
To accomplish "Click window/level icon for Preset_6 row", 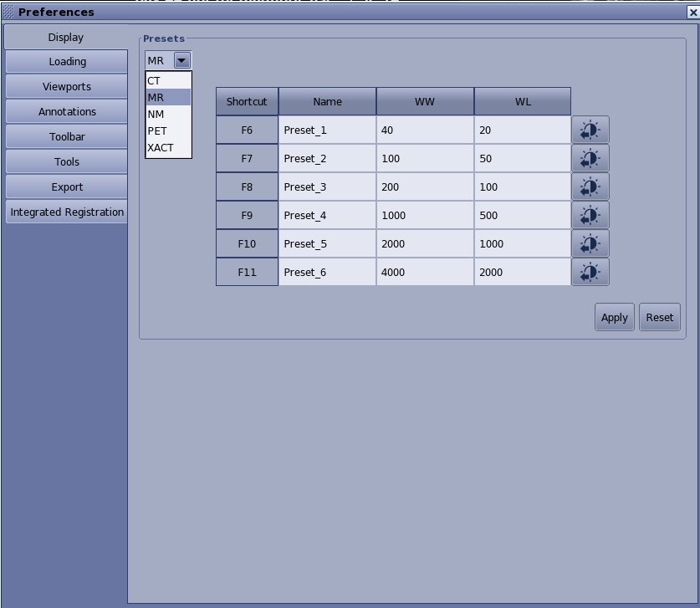I will coord(590,273).
